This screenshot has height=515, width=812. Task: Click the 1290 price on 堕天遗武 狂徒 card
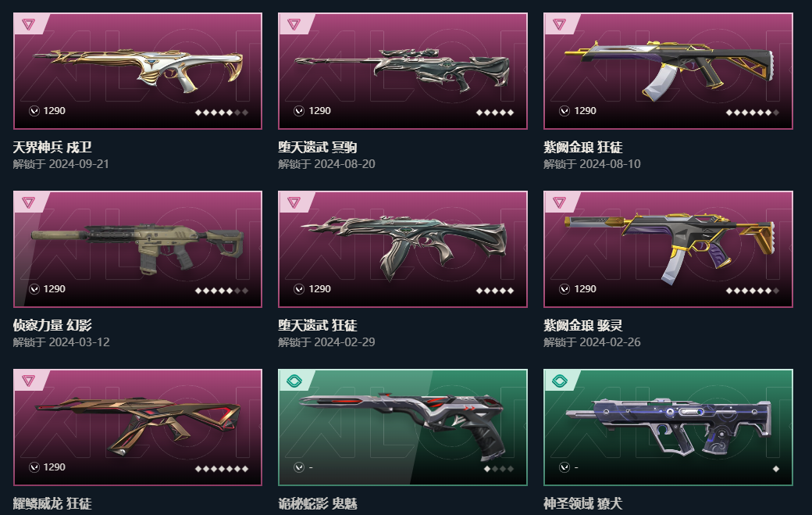click(319, 289)
